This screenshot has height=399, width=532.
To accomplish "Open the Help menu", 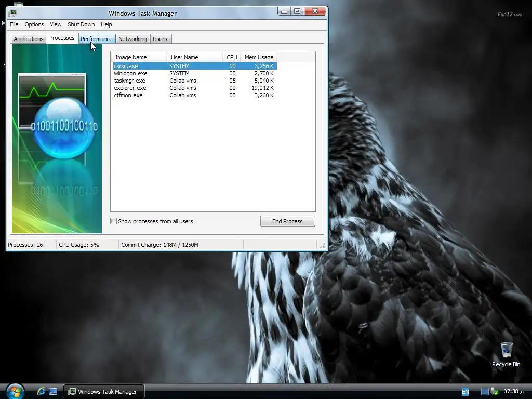I will [x=106, y=24].
